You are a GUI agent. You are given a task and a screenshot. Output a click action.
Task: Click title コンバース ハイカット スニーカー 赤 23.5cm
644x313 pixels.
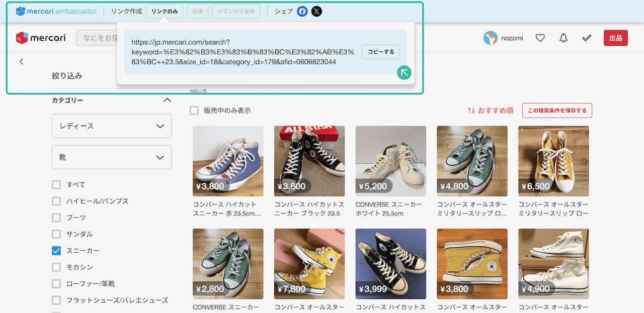click(227, 209)
